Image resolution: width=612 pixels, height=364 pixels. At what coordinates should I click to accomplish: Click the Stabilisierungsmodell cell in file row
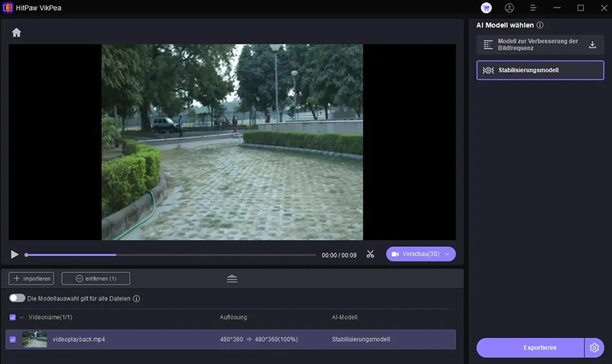click(x=360, y=340)
